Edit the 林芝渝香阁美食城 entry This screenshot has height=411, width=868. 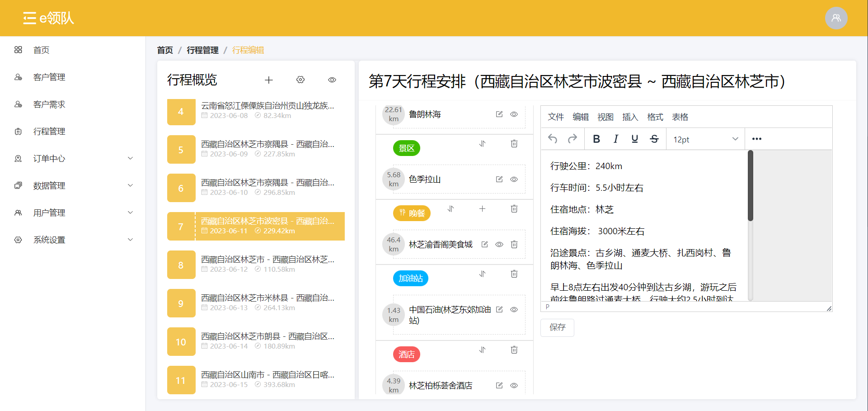485,245
